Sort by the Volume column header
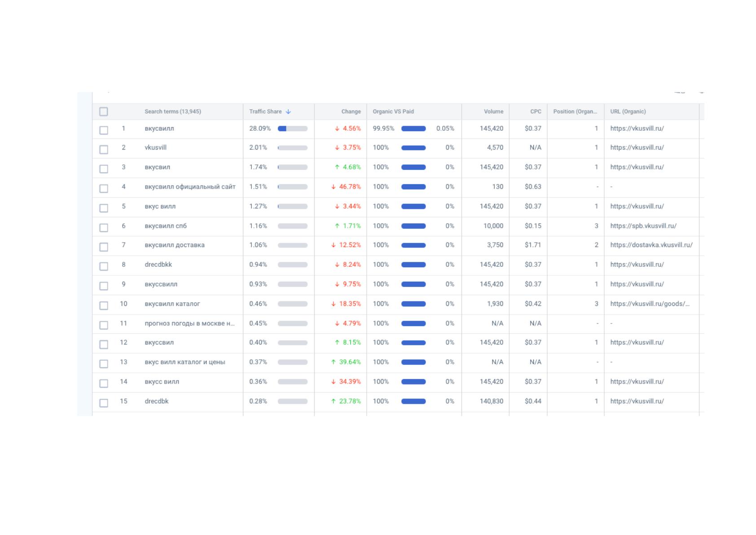756x535 pixels. coord(493,112)
